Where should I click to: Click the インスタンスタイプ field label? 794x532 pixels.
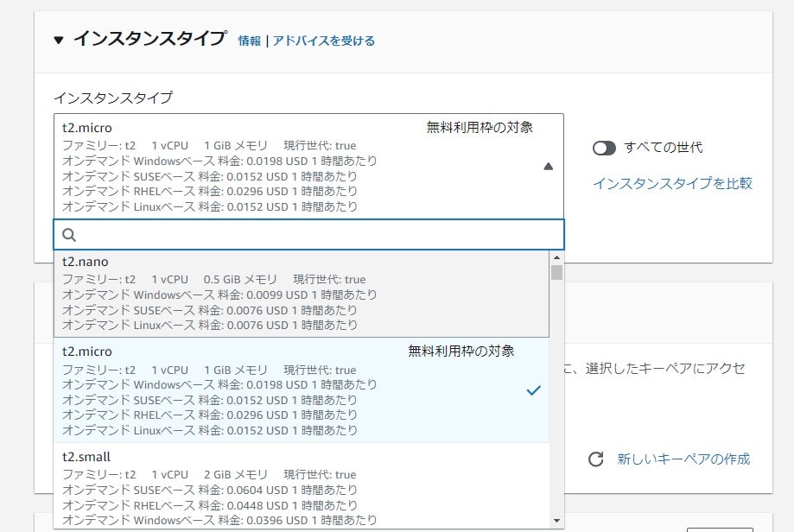(113, 98)
